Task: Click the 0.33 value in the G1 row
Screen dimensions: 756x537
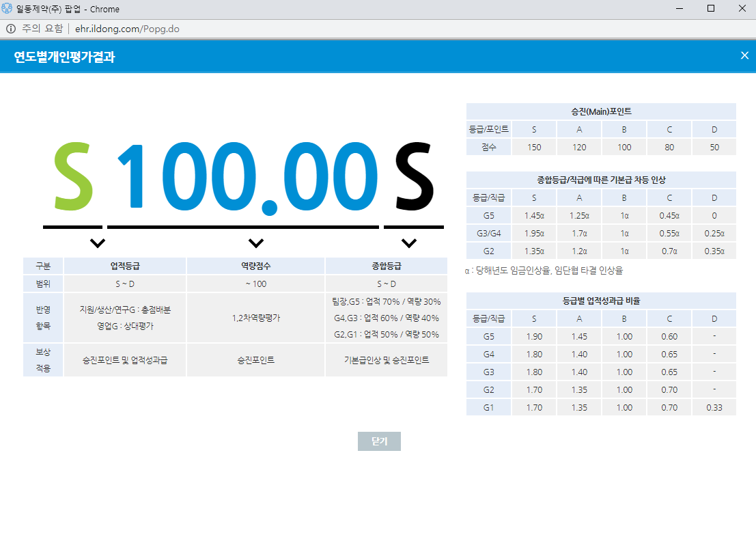Action: [x=714, y=408]
